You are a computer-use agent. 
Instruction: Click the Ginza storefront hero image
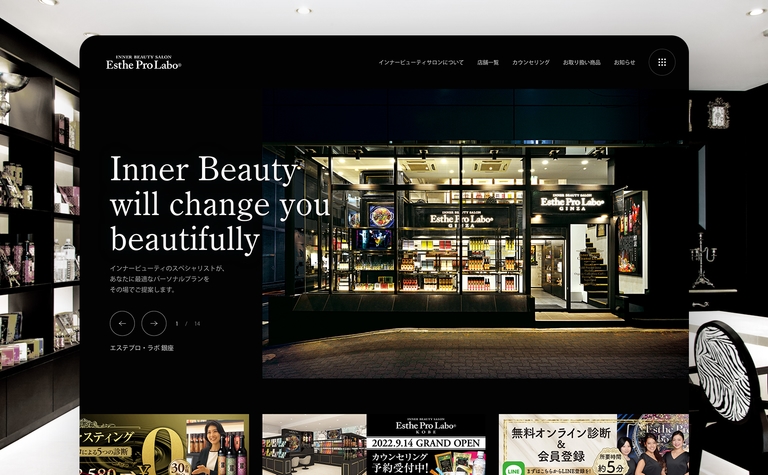point(475,235)
